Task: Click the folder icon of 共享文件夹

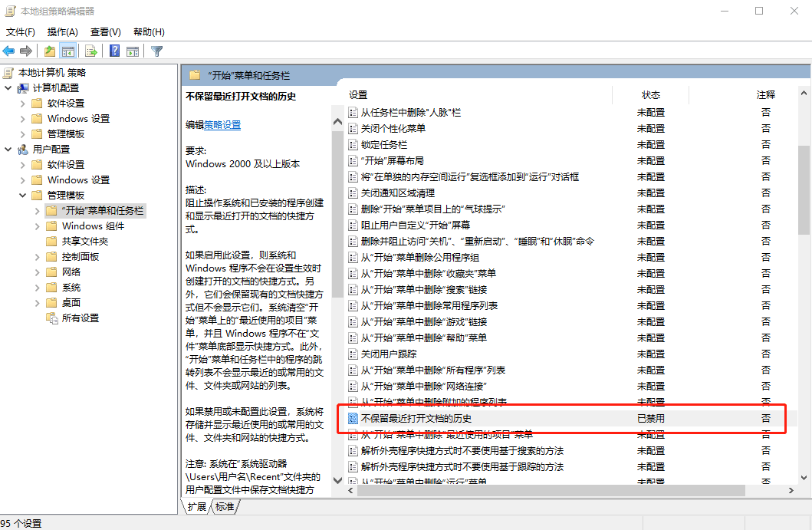Action: (51, 241)
